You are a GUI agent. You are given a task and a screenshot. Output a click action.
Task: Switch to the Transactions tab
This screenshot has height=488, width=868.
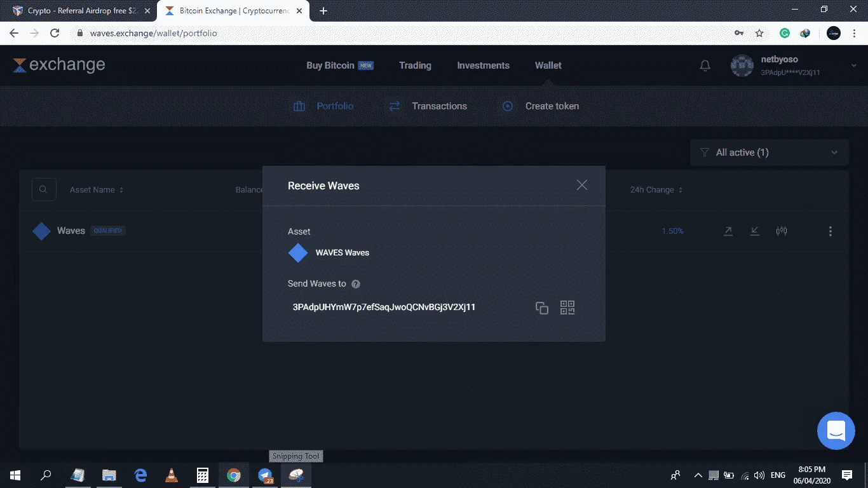click(x=428, y=106)
